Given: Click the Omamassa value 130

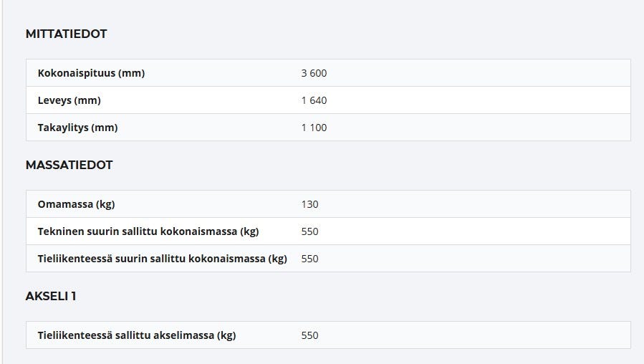Looking at the screenshot, I should click(309, 204).
